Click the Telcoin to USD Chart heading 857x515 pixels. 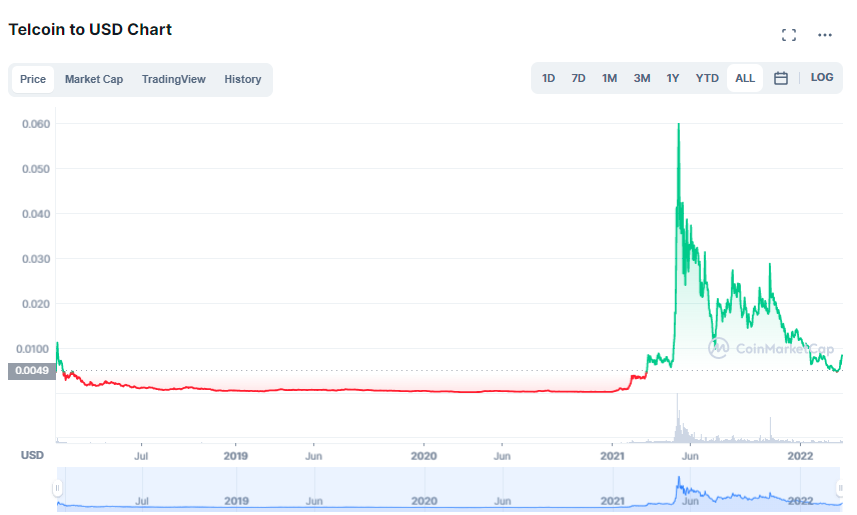90,30
